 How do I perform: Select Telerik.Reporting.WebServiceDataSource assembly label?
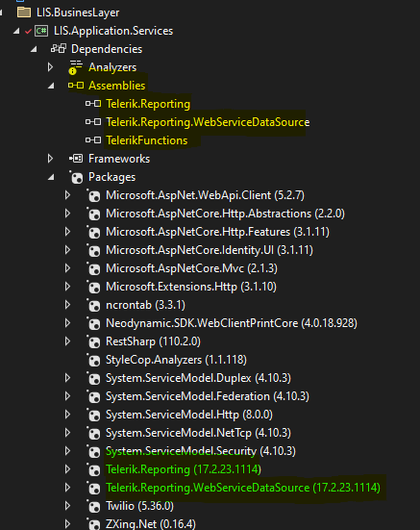(208, 122)
